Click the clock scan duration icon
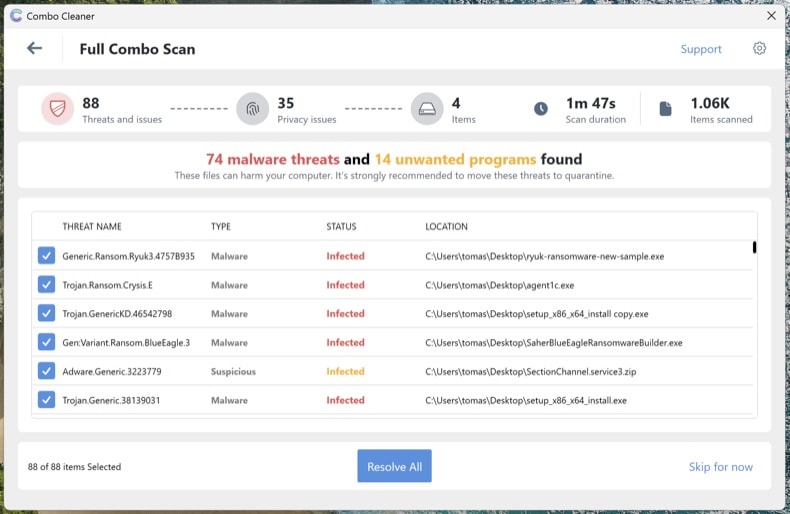The image size is (790, 514). click(541, 108)
